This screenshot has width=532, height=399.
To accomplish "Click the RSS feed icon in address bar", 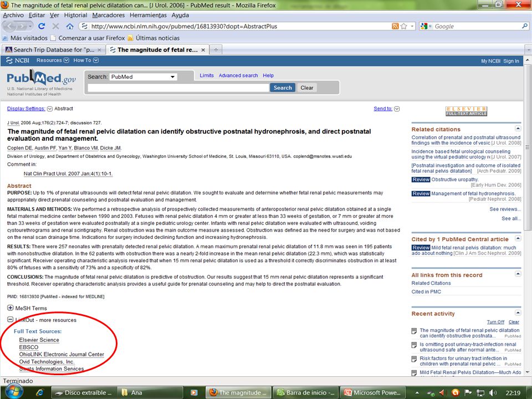I will tap(395, 26).
